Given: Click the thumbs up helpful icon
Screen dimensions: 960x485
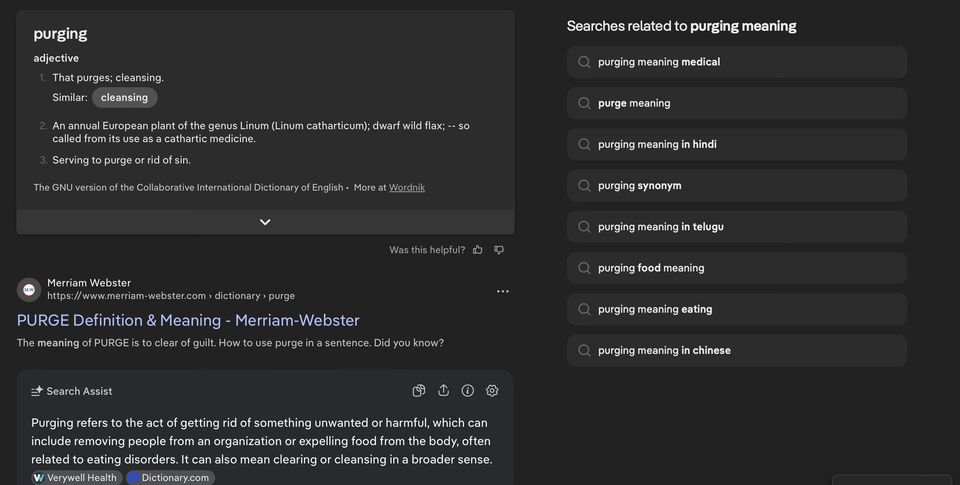Looking at the screenshot, I should pos(478,250).
